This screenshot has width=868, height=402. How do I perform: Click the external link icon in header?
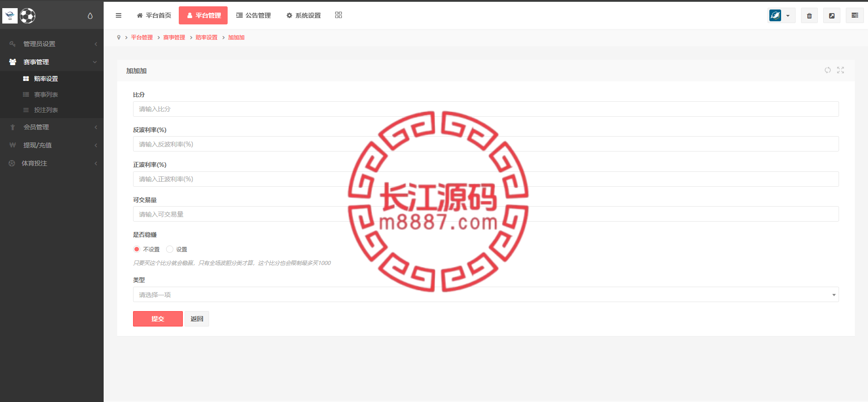click(x=832, y=16)
